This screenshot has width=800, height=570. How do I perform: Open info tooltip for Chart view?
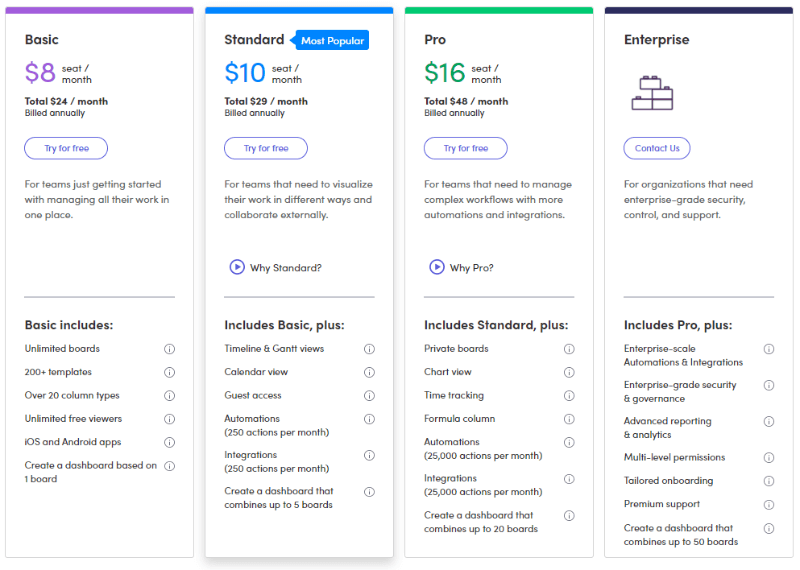[569, 372]
